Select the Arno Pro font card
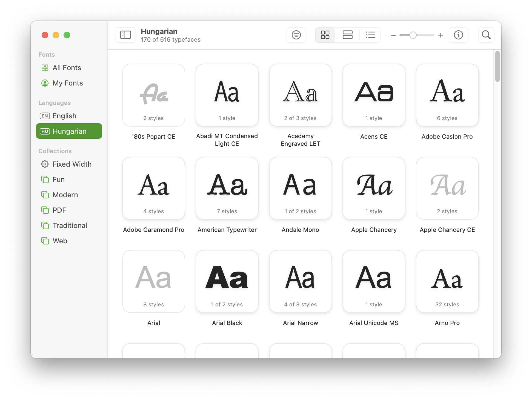532x399 pixels. point(447,281)
